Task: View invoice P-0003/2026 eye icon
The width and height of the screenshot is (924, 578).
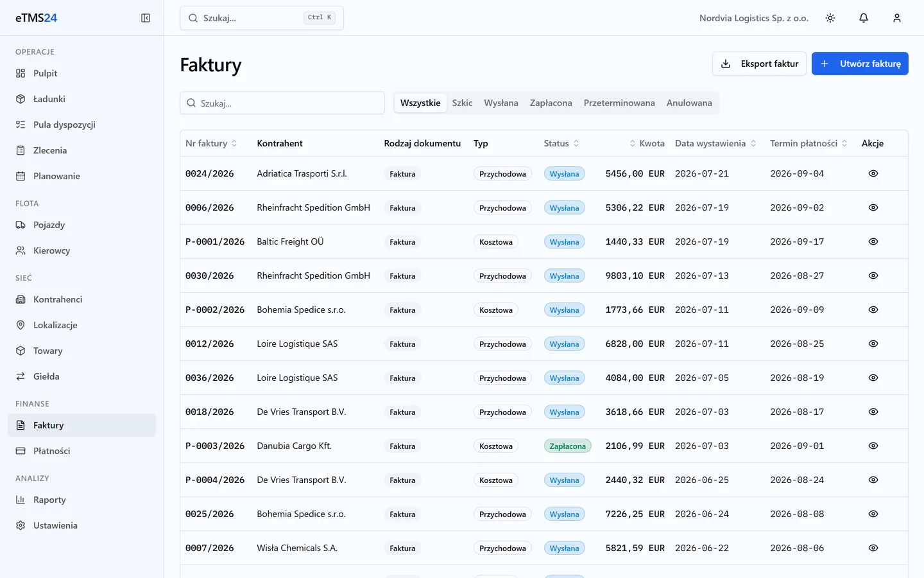Action: pos(873,446)
